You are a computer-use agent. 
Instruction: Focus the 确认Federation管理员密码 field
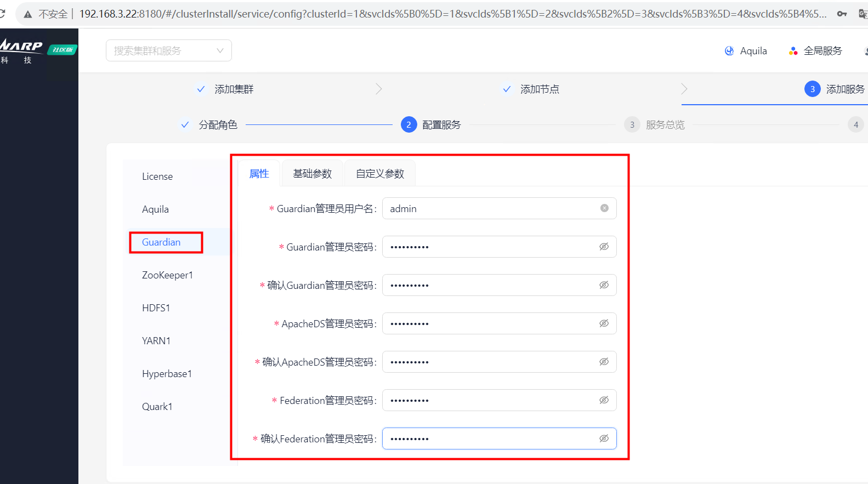[x=500, y=439]
